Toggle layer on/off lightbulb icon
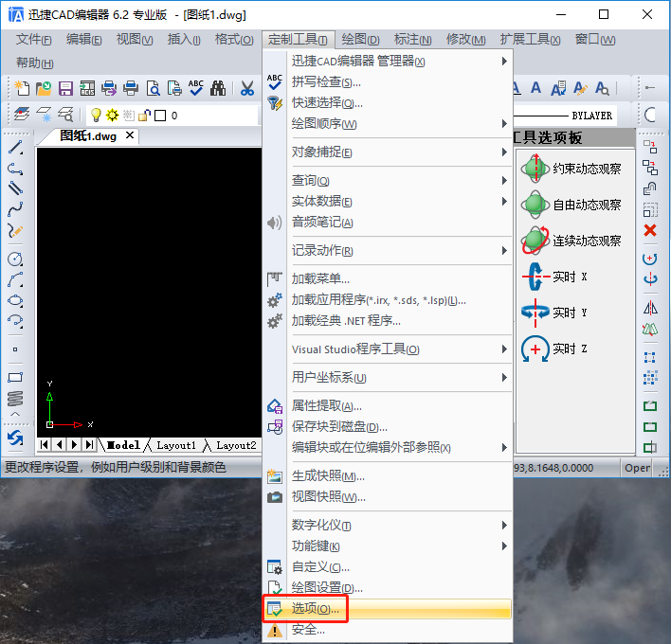The image size is (671, 644). point(96,115)
